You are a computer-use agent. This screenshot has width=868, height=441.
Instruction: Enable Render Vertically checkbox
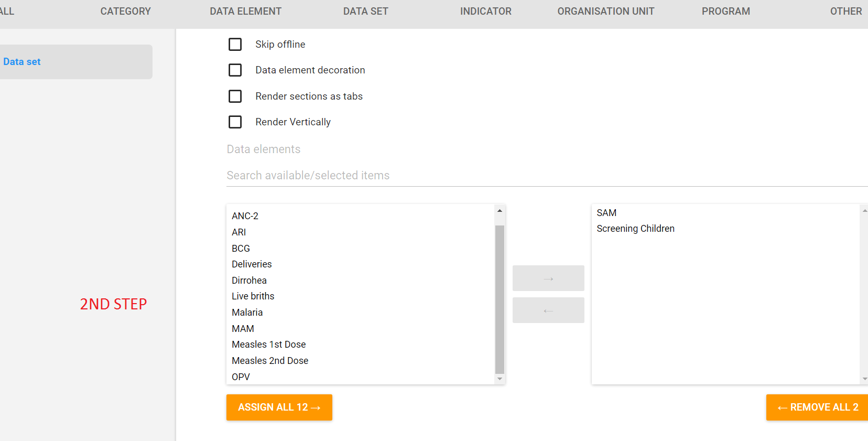[x=235, y=122]
